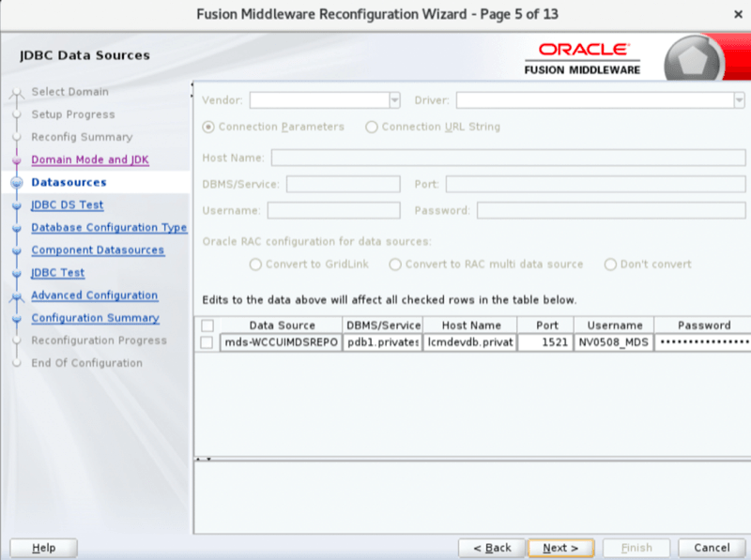Viewport: 751px width, 560px height.
Task: Close the wizard window with X
Action: pos(738,14)
